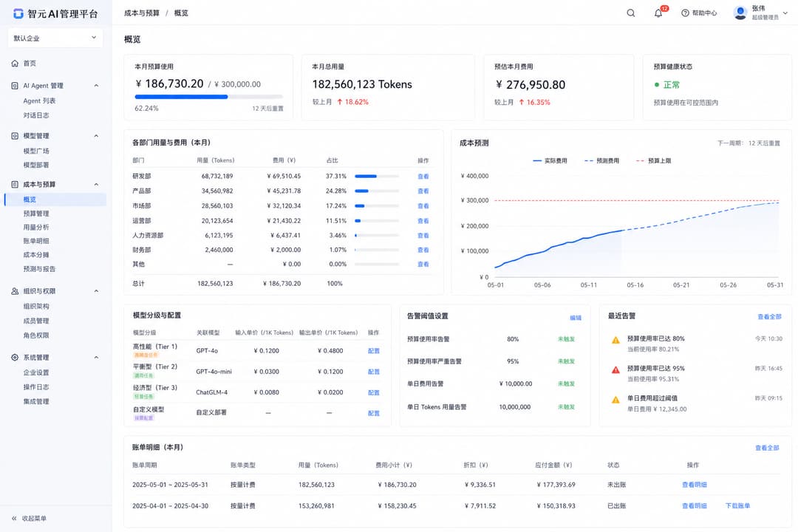The height and width of the screenshot is (532, 798).
Task: Open 预测与报告 sidebar item
Action: (39, 269)
